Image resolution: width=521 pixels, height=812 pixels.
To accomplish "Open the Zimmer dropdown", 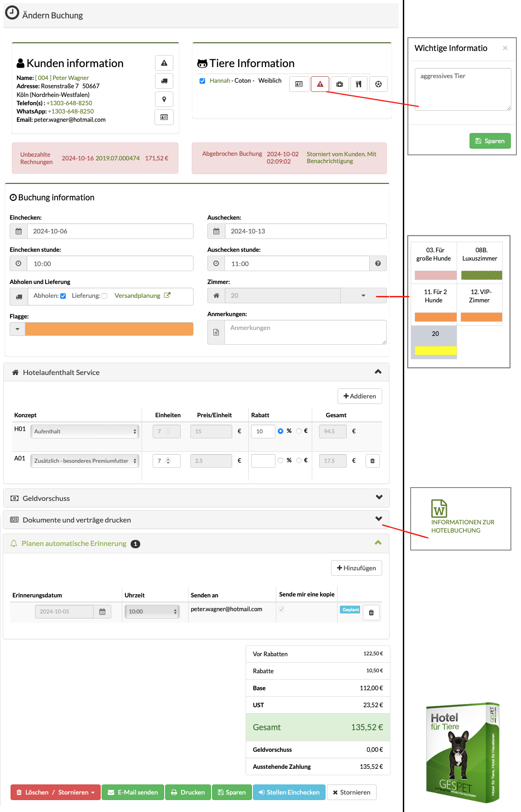I will [363, 295].
